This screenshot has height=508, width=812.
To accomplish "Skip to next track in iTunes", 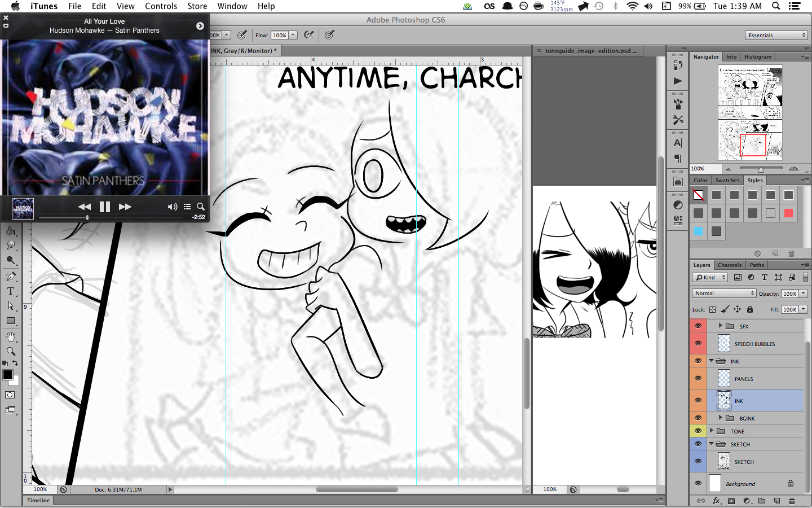I will [125, 207].
